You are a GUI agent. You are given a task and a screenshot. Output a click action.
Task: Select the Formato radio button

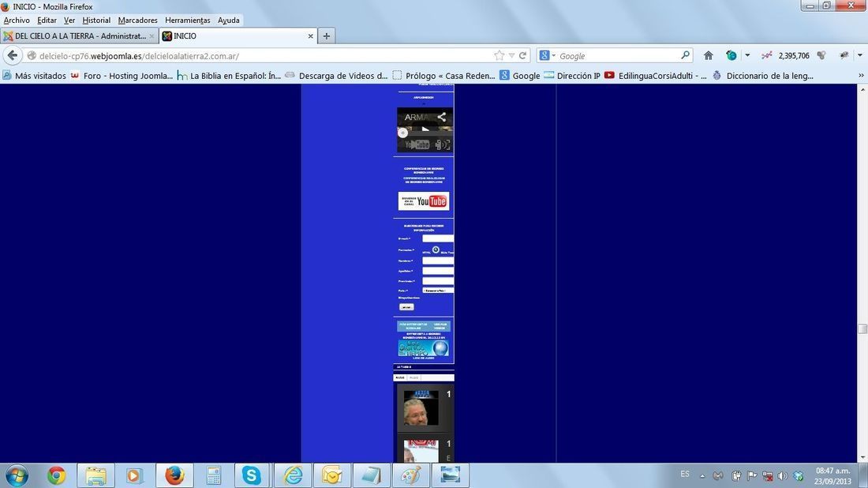tap(436, 250)
